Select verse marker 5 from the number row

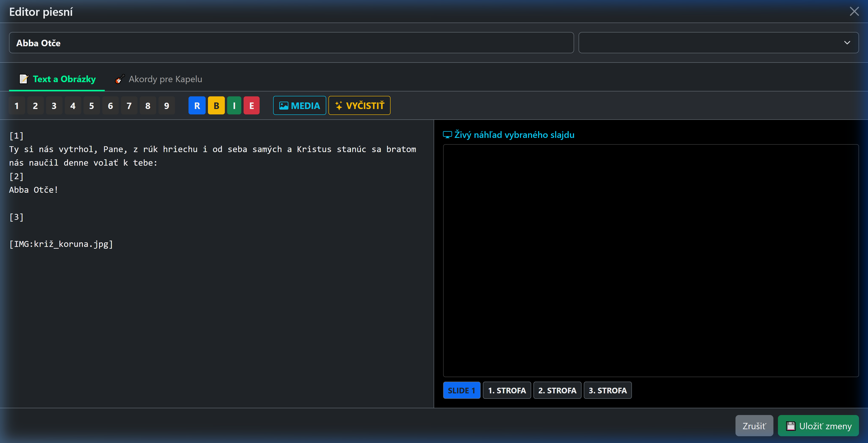[92, 105]
